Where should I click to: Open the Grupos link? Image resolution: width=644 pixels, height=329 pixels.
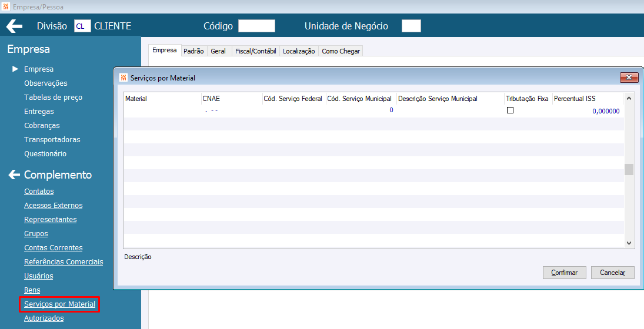pos(36,234)
